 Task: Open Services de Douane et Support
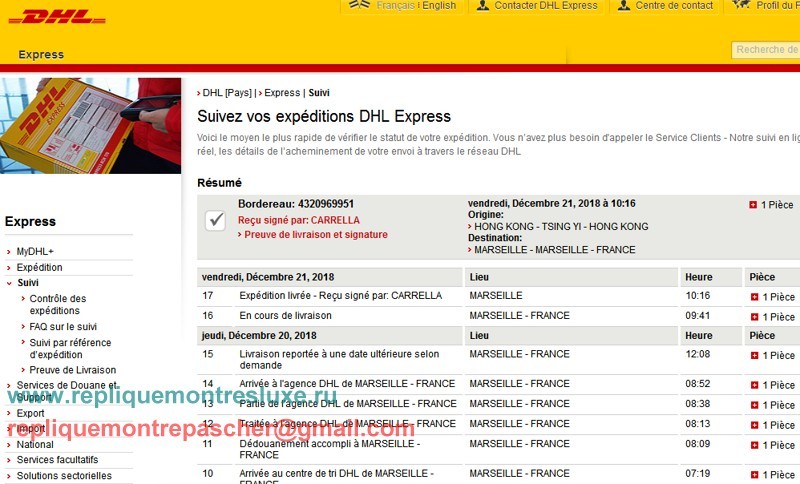pos(67,391)
